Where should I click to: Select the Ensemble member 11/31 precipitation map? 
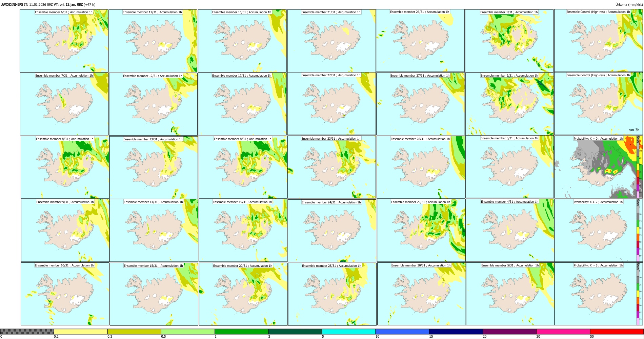(153, 41)
